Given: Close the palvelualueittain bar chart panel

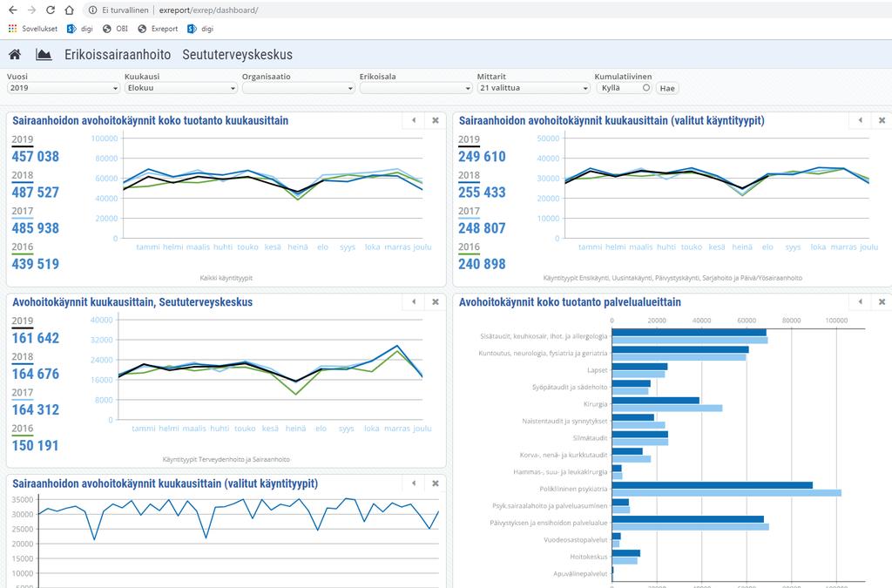Looking at the screenshot, I should point(882,301).
